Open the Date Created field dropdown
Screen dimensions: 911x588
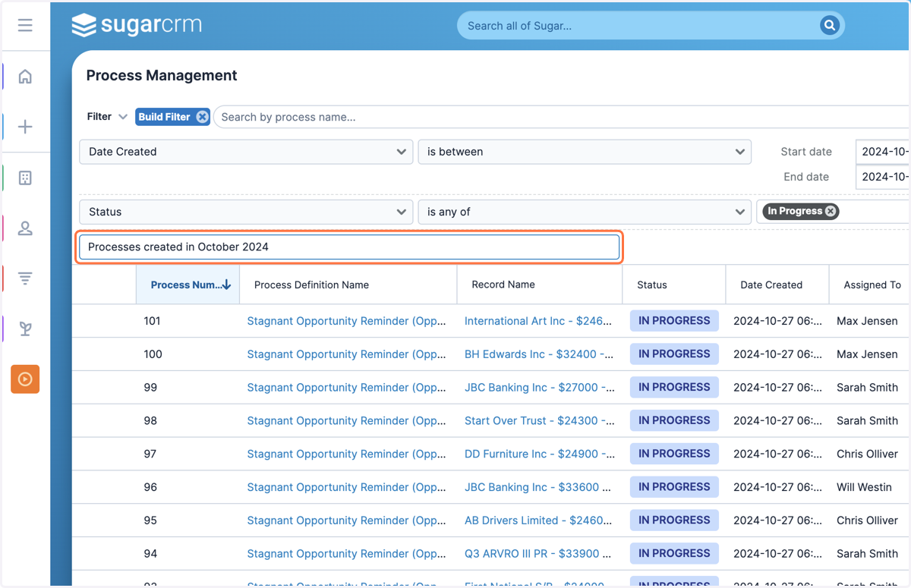[246, 152]
